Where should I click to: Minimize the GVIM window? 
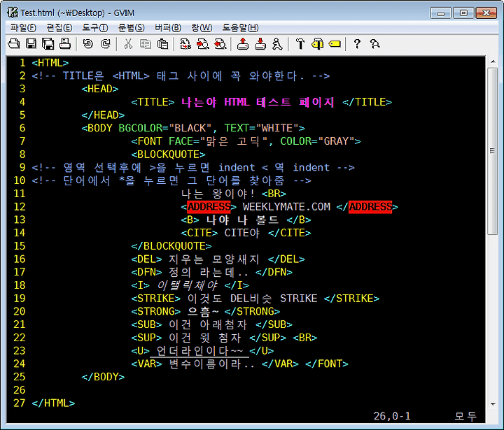[x=440, y=13]
